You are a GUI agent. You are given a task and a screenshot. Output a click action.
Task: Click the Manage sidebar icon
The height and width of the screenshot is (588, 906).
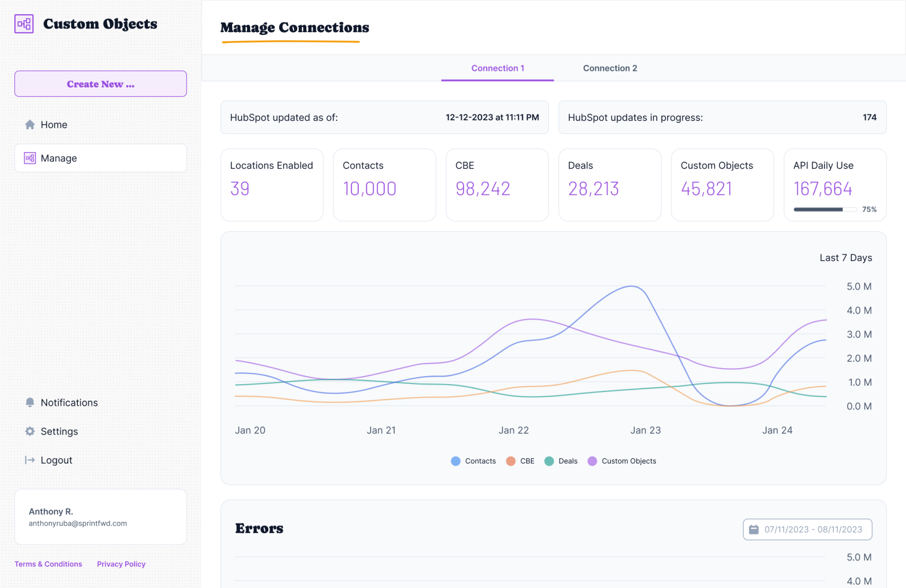30,158
